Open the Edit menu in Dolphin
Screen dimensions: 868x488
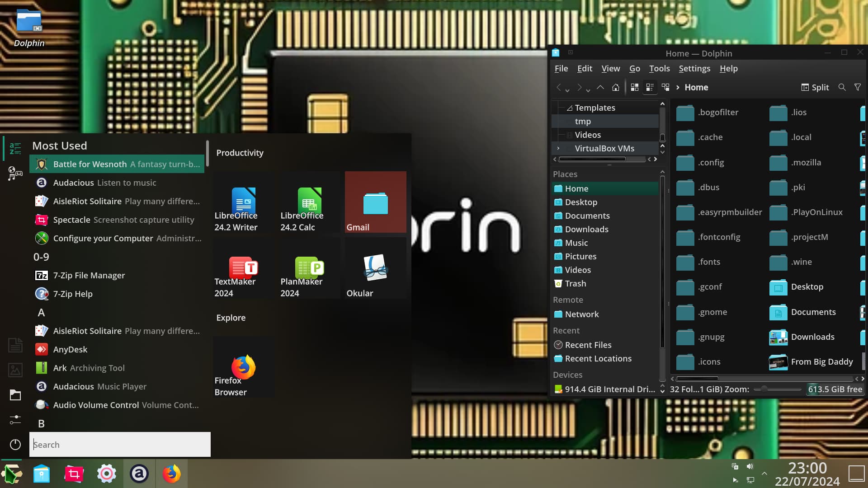585,68
